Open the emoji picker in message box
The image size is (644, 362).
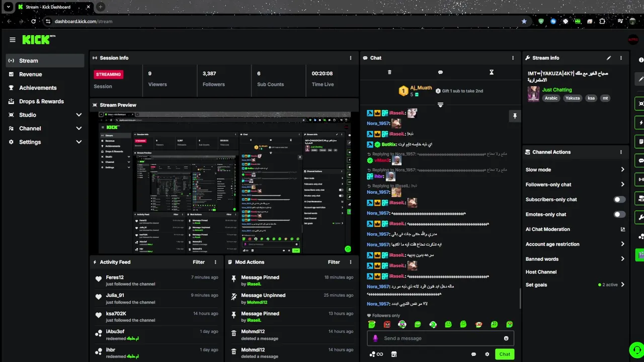506,338
